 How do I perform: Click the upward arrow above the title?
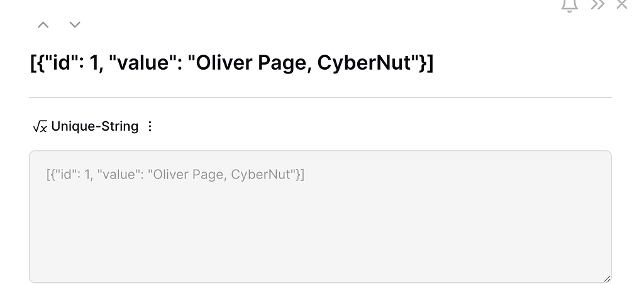43,25
